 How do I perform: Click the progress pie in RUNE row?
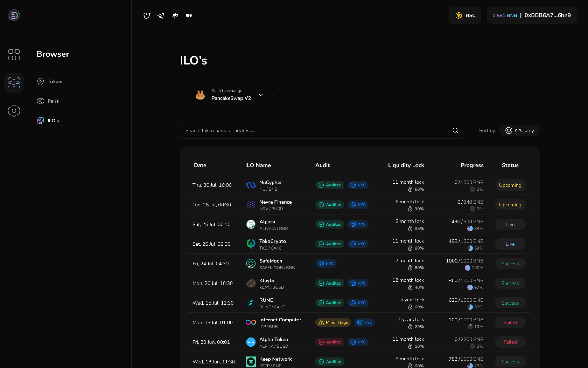pos(470,307)
